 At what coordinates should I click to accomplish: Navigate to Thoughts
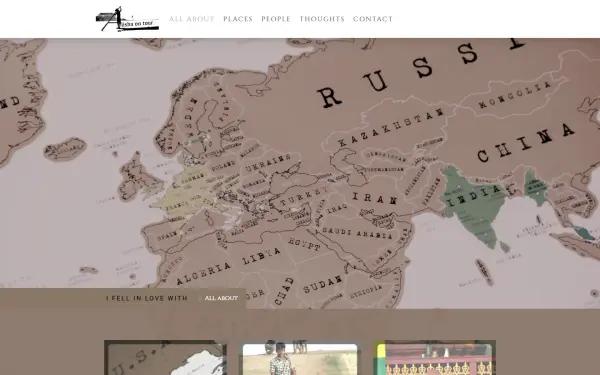(x=322, y=19)
